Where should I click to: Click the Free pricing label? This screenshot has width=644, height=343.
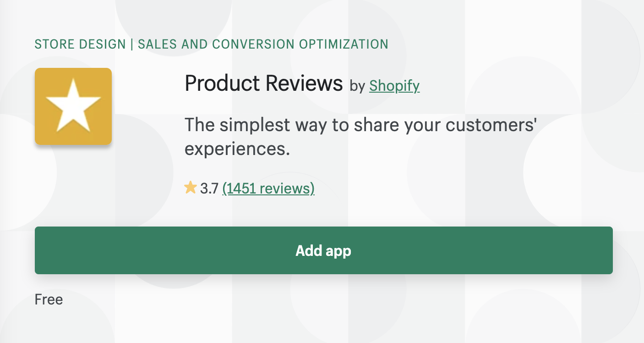pyautogui.click(x=49, y=300)
